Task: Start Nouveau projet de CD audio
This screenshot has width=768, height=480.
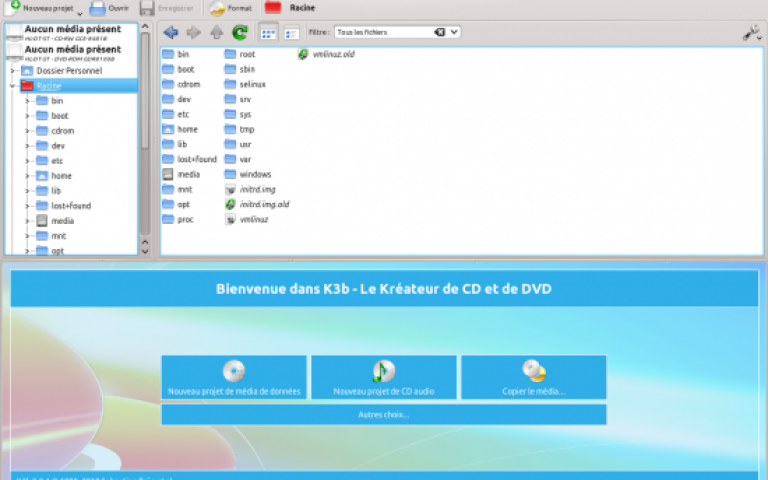Action: 384,377
